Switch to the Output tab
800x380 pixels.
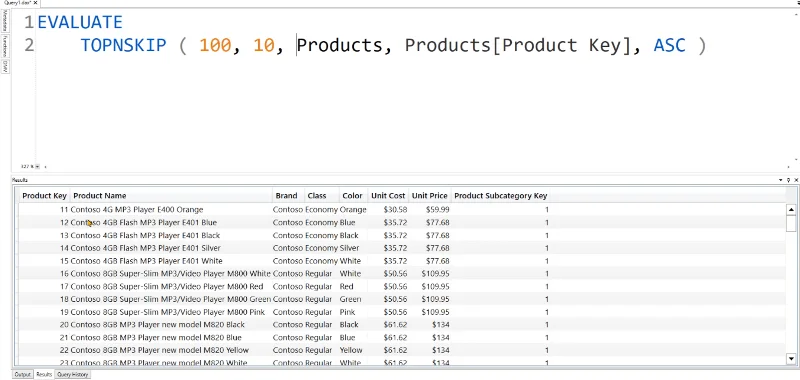pos(22,374)
